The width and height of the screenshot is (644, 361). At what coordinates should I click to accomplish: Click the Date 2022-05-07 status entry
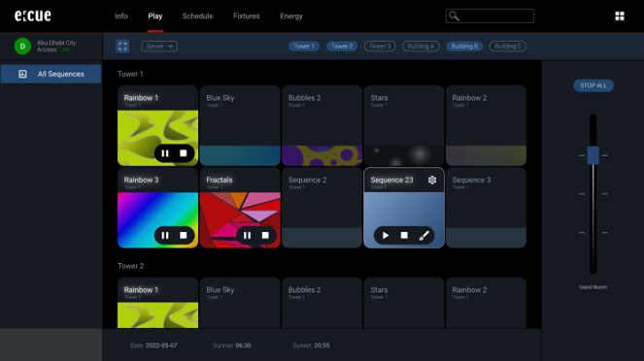pos(153,345)
